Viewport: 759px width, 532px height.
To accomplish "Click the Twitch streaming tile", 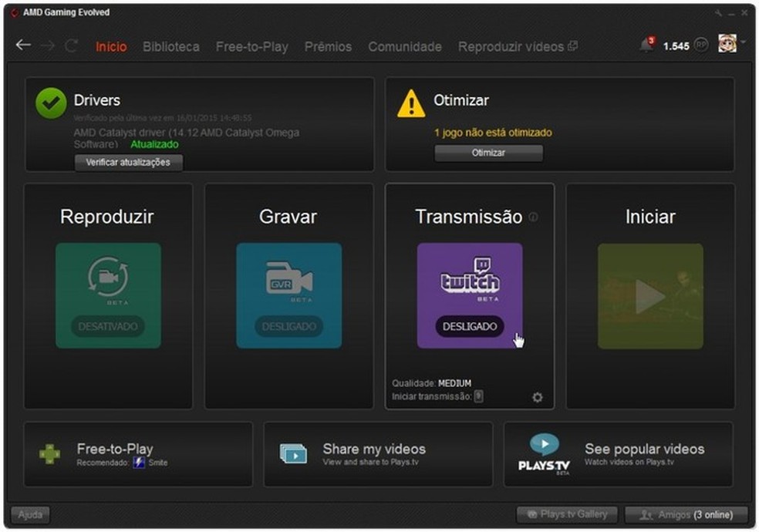I will [470, 295].
